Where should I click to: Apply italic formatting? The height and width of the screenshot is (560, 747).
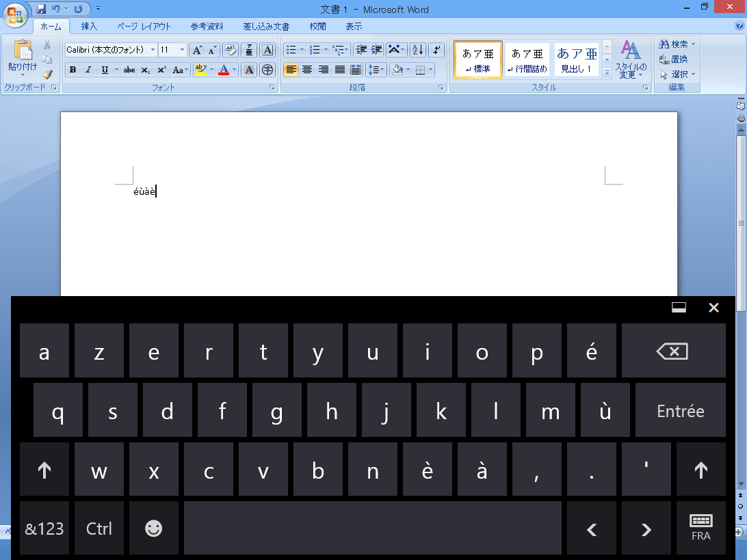click(89, 68)
